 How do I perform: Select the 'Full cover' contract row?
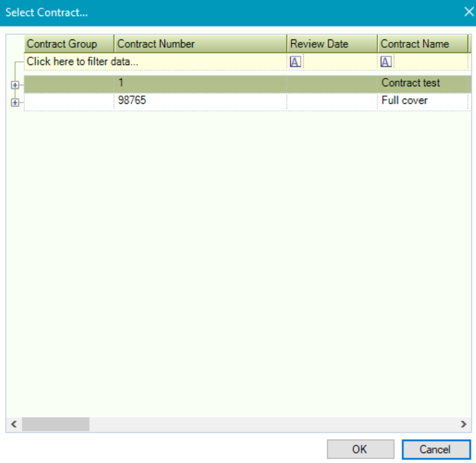[422, 101]
